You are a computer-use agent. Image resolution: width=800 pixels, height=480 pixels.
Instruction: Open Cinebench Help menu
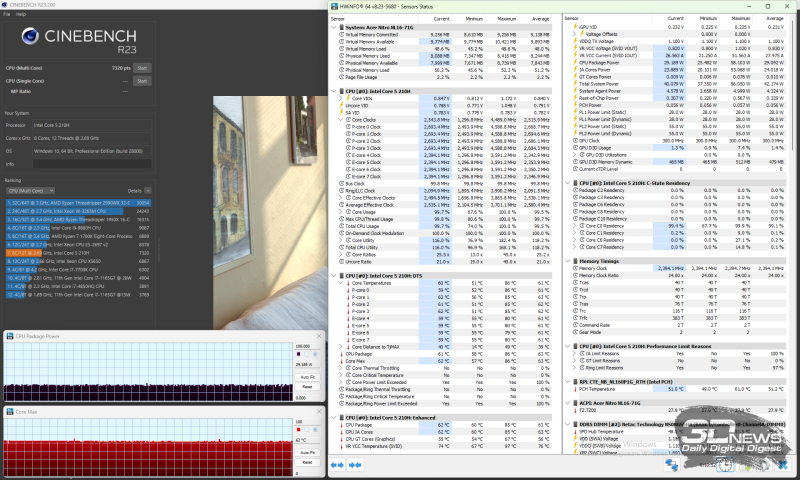pos(21,14)
